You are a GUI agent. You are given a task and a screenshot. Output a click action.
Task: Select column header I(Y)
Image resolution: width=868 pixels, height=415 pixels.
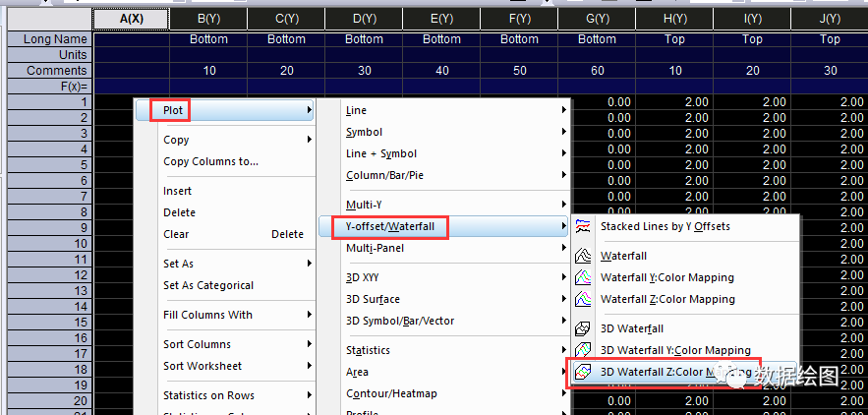(752, 19)
